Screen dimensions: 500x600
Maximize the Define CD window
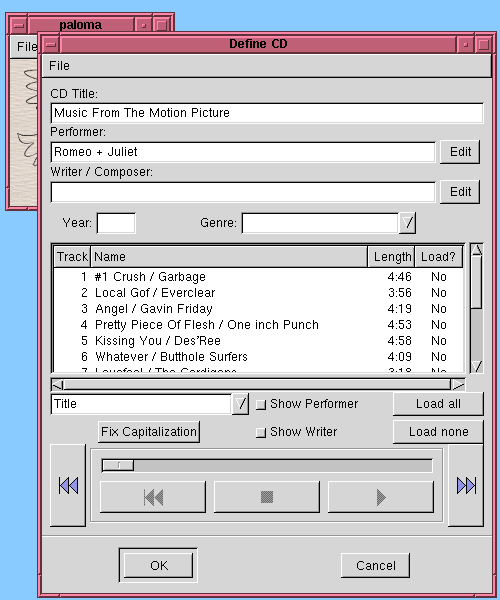(x=484, y=44)
